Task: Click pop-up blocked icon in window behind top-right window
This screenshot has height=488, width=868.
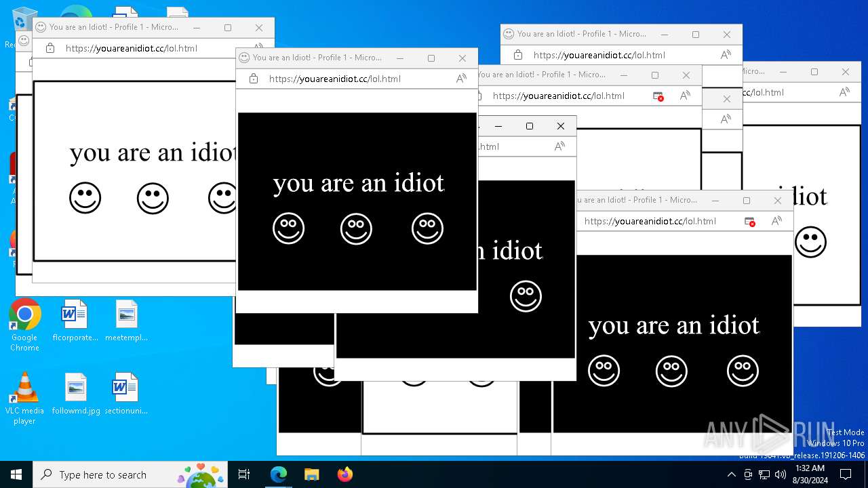Action: [x=658, y=96]
